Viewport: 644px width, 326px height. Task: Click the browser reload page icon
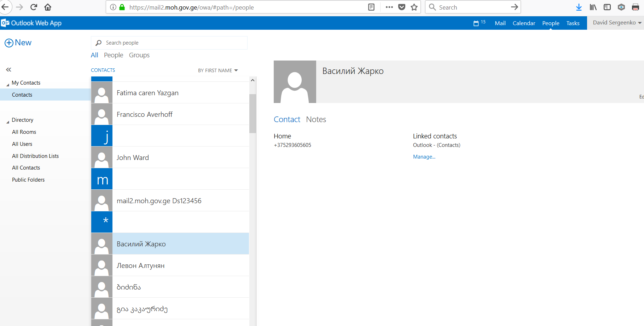coord(34,7)
